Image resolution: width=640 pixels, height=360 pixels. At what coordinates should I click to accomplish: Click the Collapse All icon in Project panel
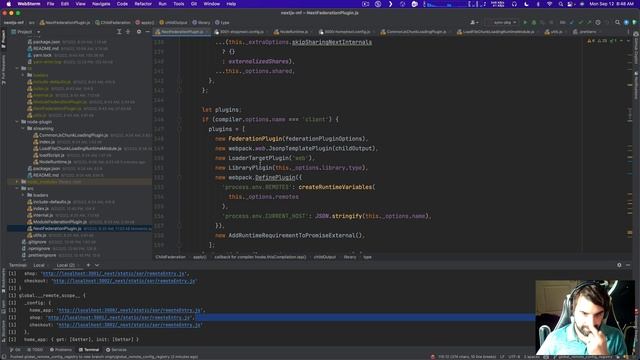point(128,31)
